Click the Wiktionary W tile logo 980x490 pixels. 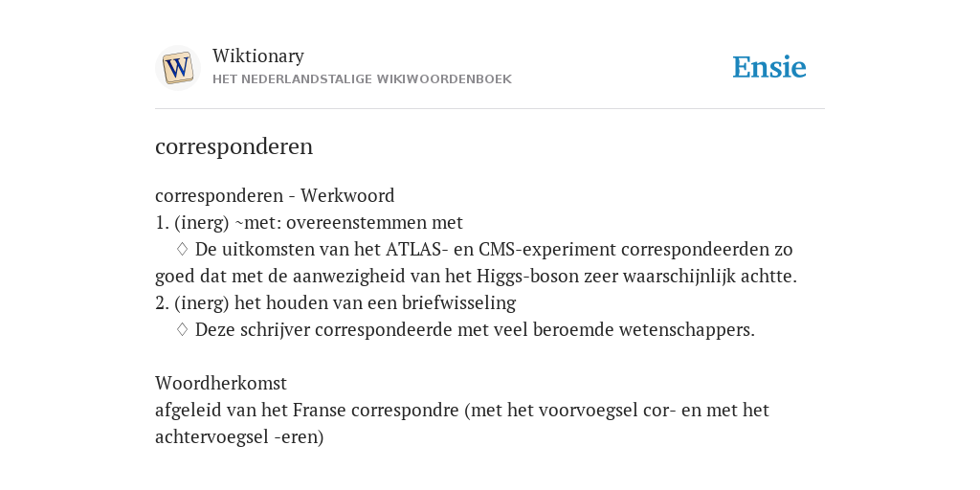[177, 68]
